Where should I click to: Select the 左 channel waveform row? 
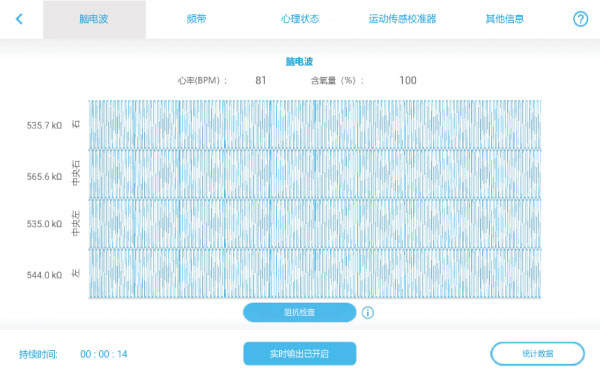(315, 274)
